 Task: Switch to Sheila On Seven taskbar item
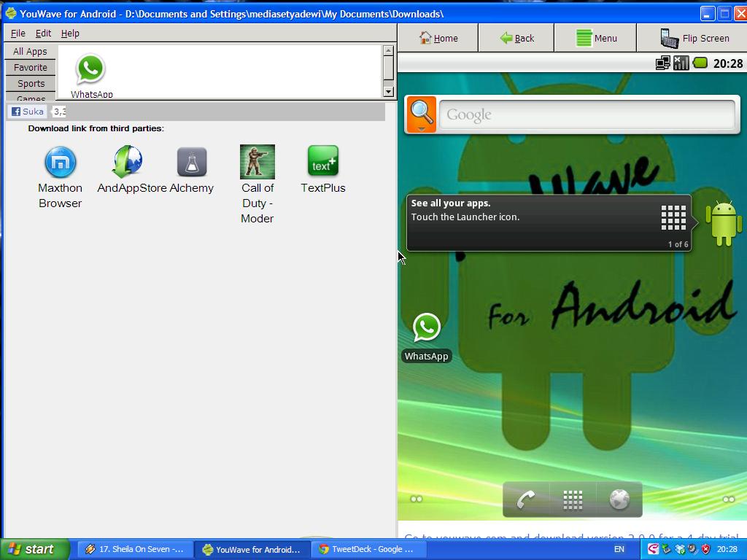pyautogui.click(x=135, y=550)
